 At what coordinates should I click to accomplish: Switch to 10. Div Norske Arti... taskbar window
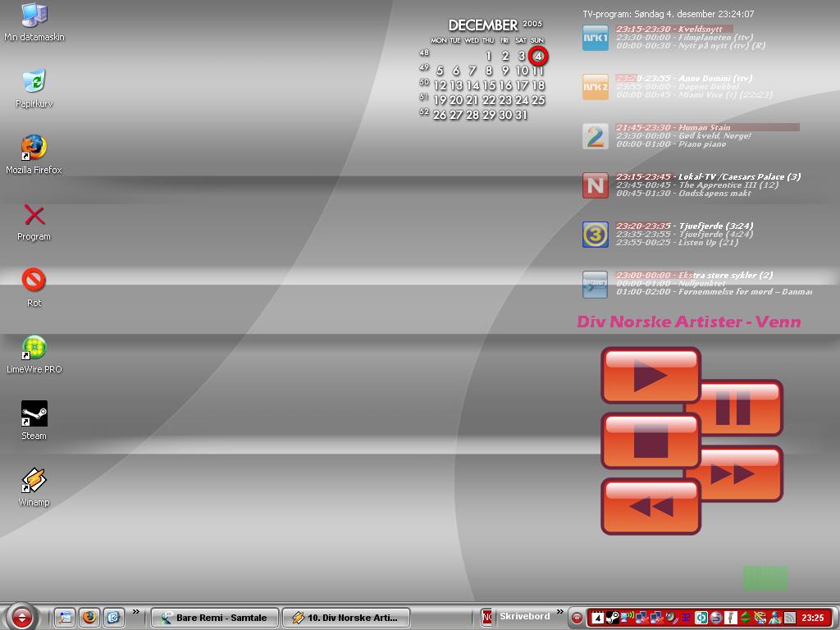(x=346, y=617)
